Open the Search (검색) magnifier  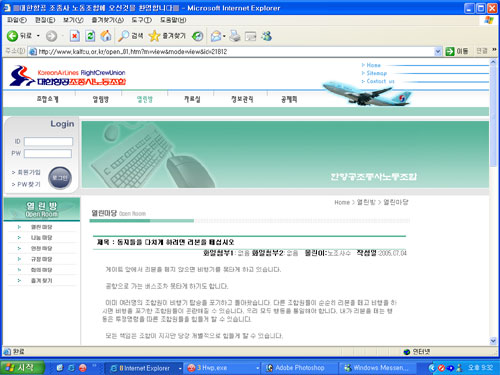(130, 36)
